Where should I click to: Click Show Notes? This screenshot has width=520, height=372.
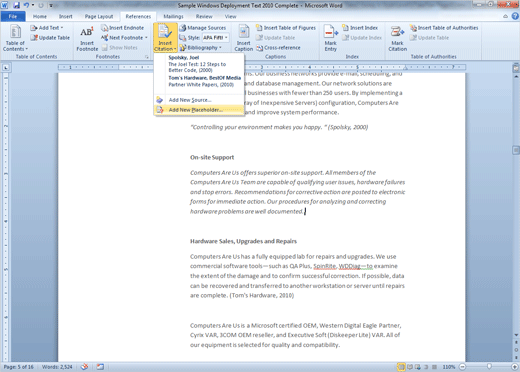click(119, 48)
